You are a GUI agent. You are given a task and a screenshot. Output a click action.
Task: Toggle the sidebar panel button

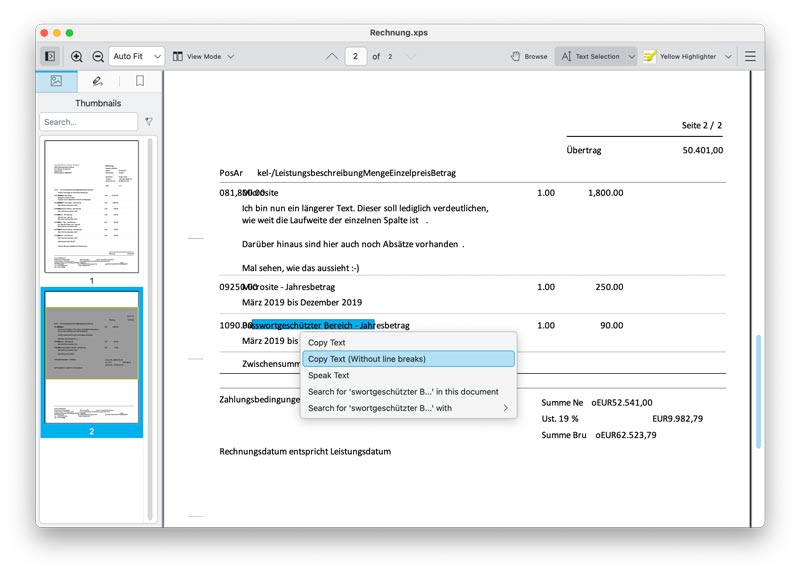pyautogui.click(x=49, y=56)
